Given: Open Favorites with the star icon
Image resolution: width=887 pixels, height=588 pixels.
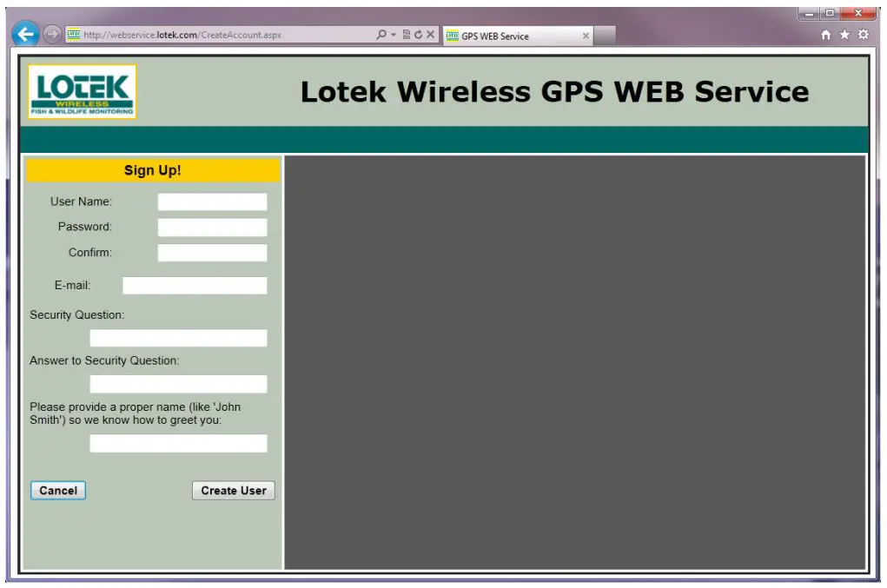Looking at the screenshot, I should coord(843,35).
